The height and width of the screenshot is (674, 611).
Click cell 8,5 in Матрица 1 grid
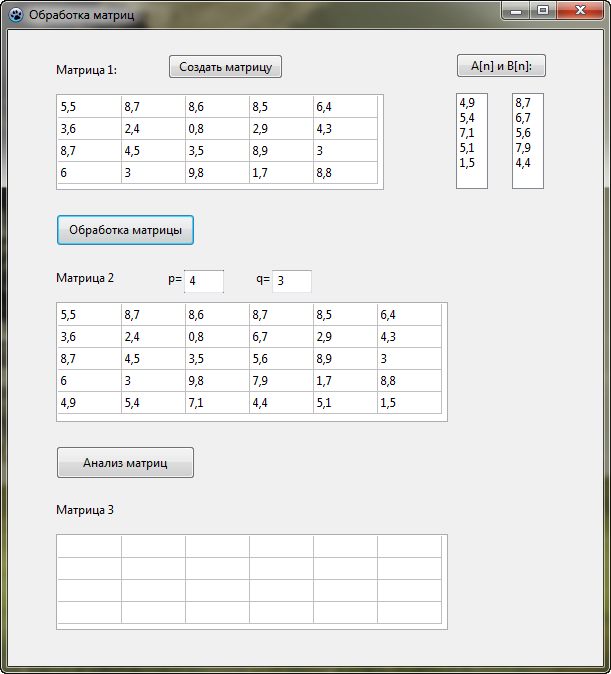point(282,107)
